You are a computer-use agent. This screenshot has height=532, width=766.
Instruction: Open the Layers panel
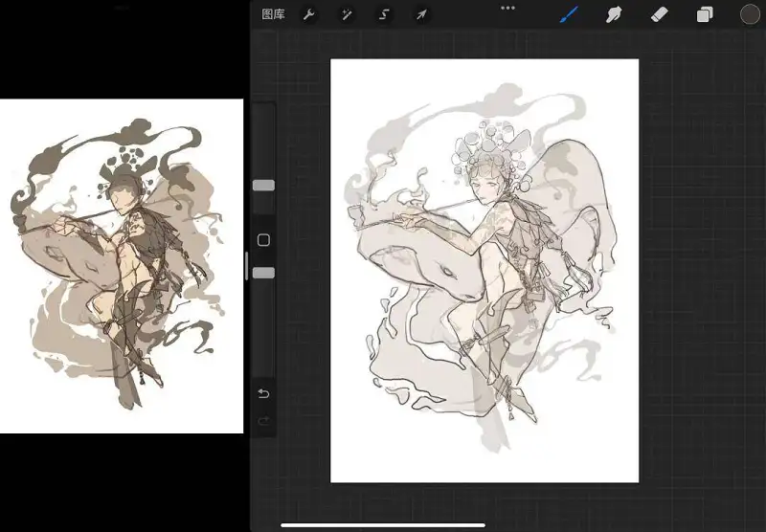point(705,14)
